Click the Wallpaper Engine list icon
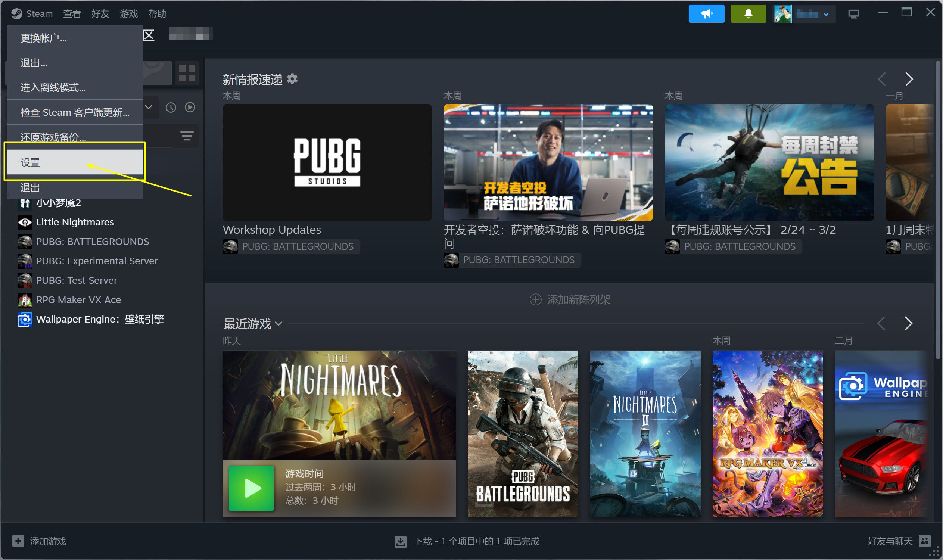The image size is (943, 560). point(25,320)
